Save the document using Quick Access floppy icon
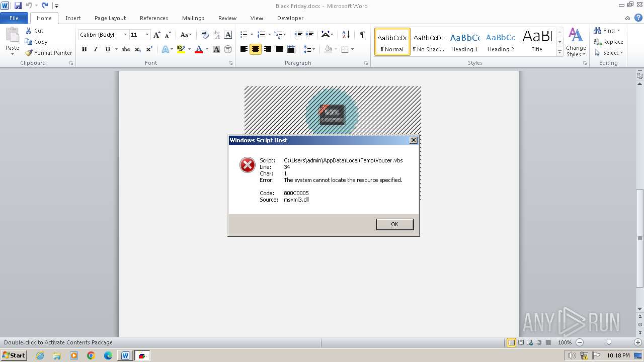This screenshot has width=644, height=362. 18,6
